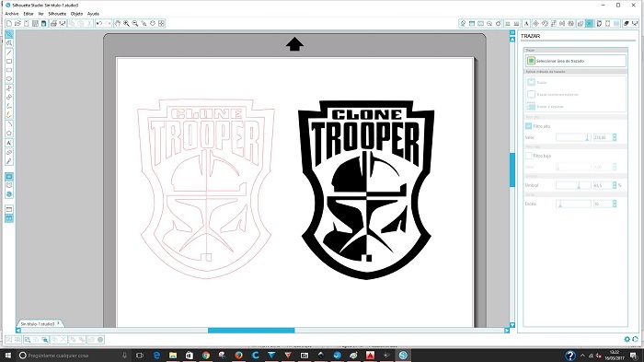Open the Ayuda menu
This screenshot has height=362, width=644.
[93, 14]
